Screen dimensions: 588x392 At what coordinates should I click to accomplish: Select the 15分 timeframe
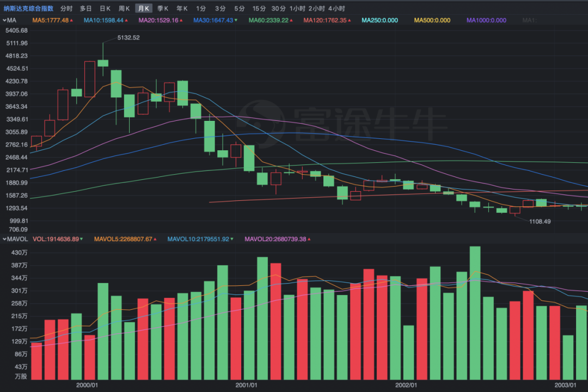pos(259,8)
